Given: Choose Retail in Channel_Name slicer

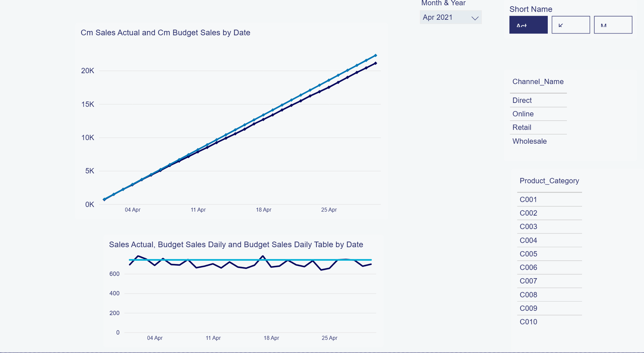Looking at the screenshot, I should coord(538,128).
